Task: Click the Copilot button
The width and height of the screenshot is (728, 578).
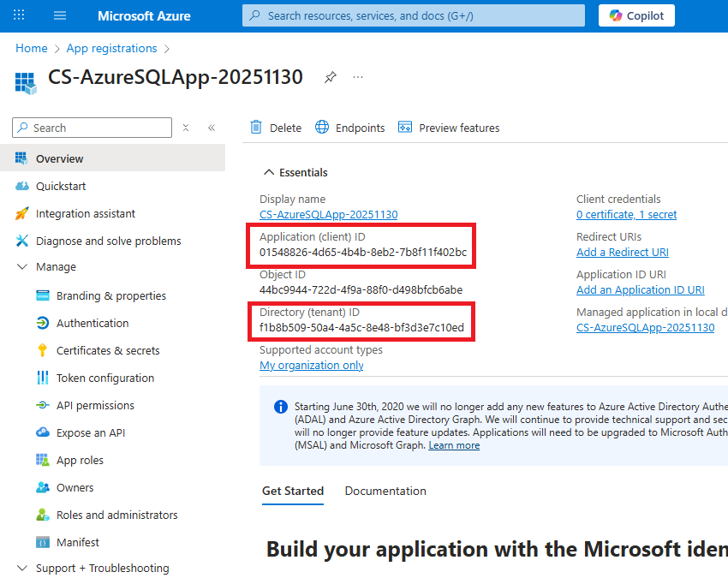Action: coord(636,15)
